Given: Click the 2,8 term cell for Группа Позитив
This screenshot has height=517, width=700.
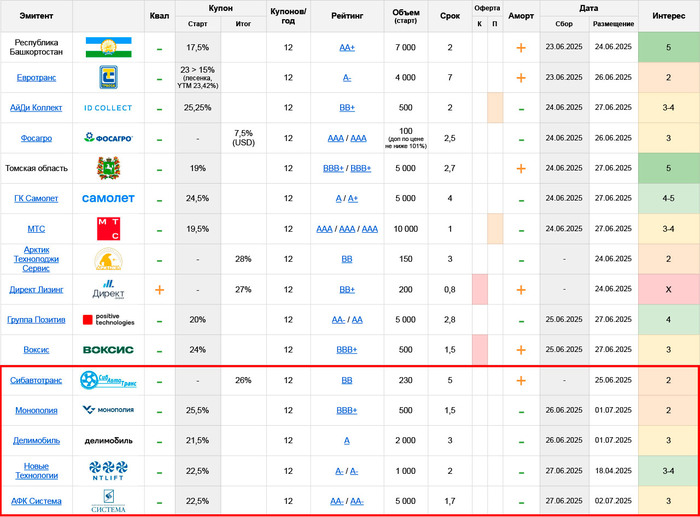Looking at the screenshot, I should tap(450, 320).
